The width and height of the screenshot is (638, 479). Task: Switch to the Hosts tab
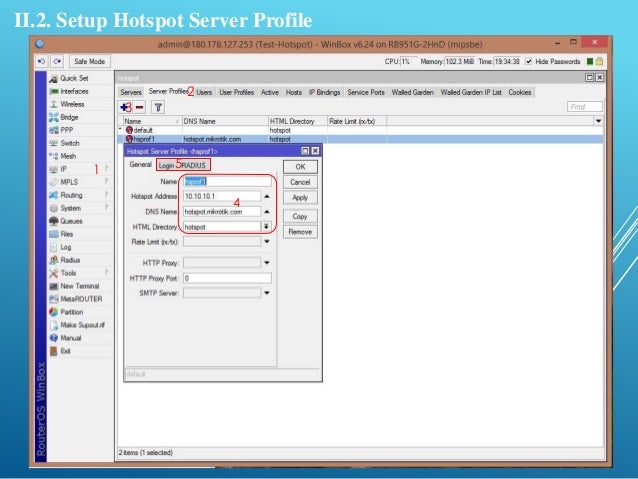tap(294, 92)
